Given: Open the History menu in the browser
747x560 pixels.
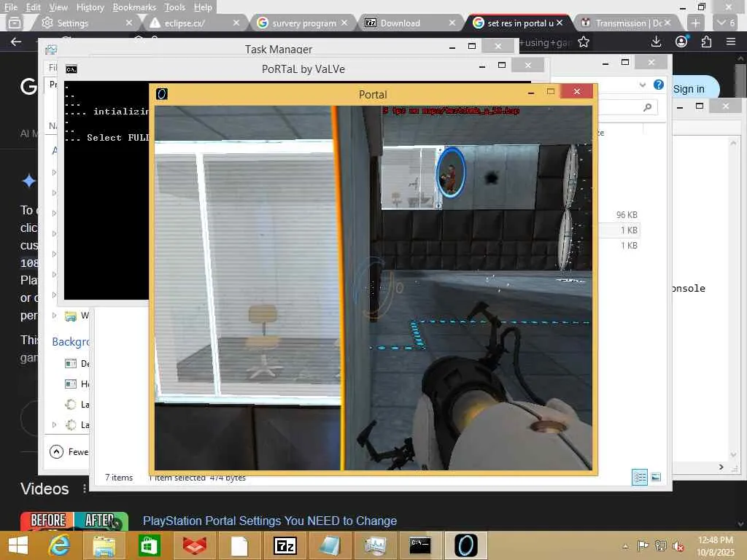Looking at the screenshot, I should tap(90, 7).
